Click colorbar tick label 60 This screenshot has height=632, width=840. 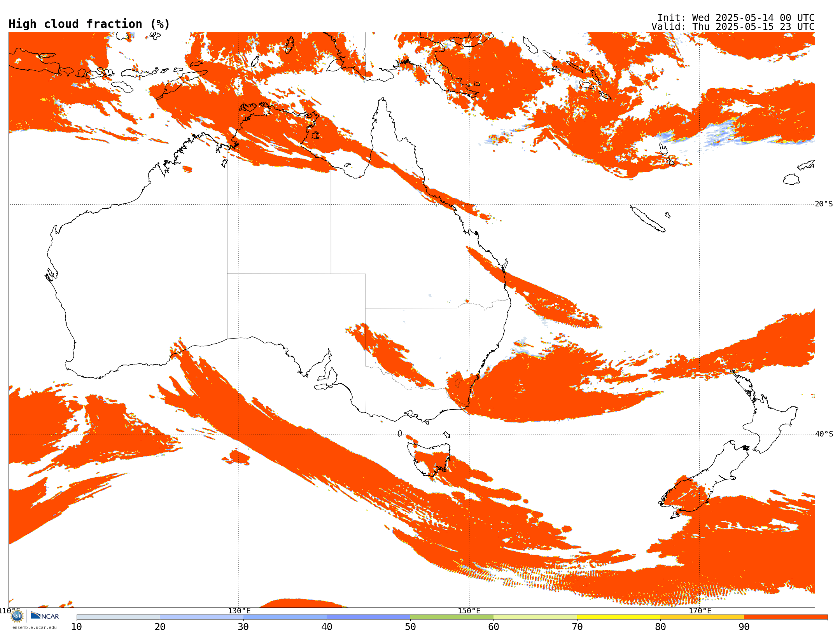click(x=493, y=627)
